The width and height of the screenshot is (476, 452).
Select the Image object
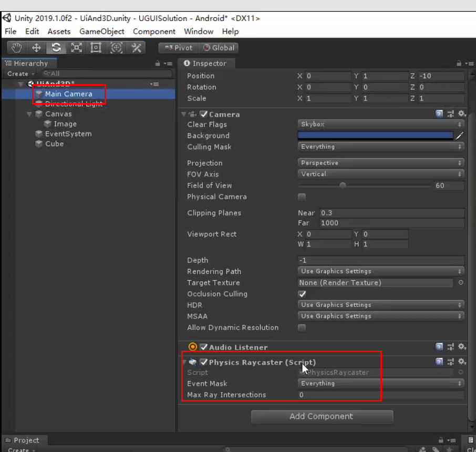[x=65, y=124]
